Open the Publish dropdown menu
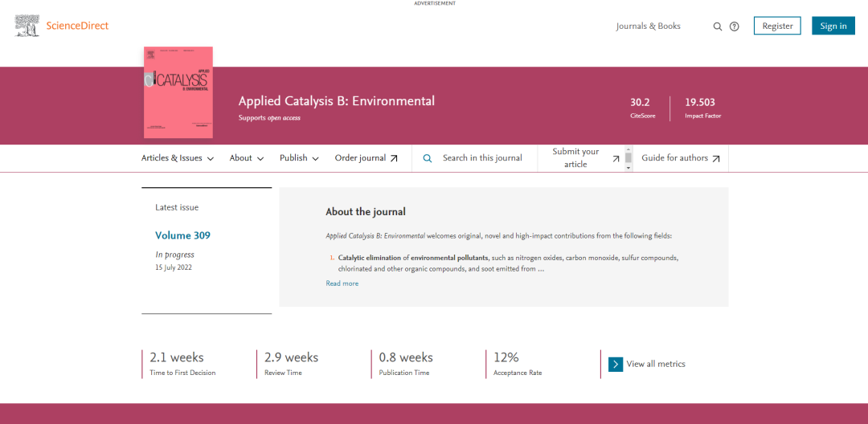 (299, 158)
